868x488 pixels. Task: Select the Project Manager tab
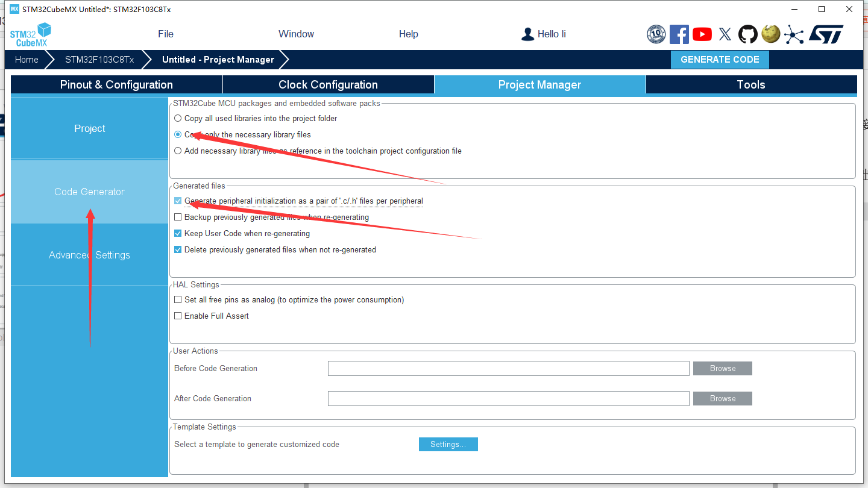coord(540,84)
